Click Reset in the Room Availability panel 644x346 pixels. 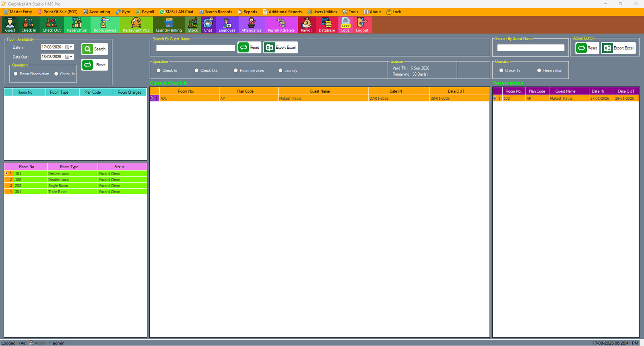[95, 65]
